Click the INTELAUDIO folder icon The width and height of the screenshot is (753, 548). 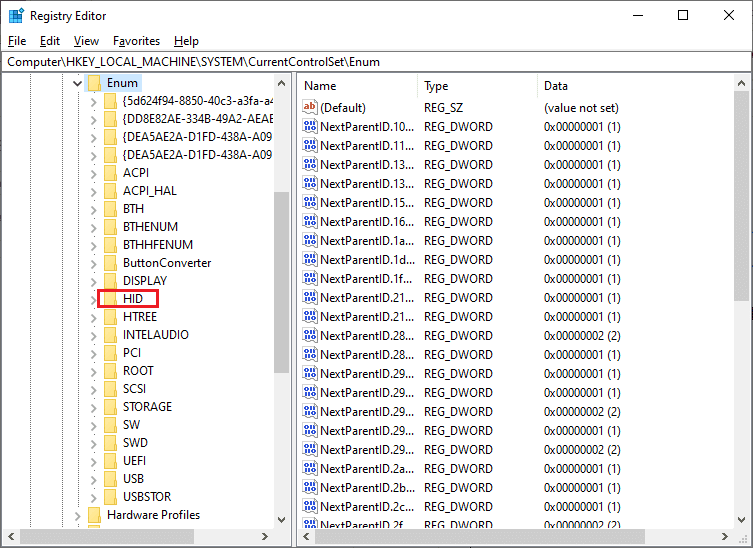(x=110, y=335)
